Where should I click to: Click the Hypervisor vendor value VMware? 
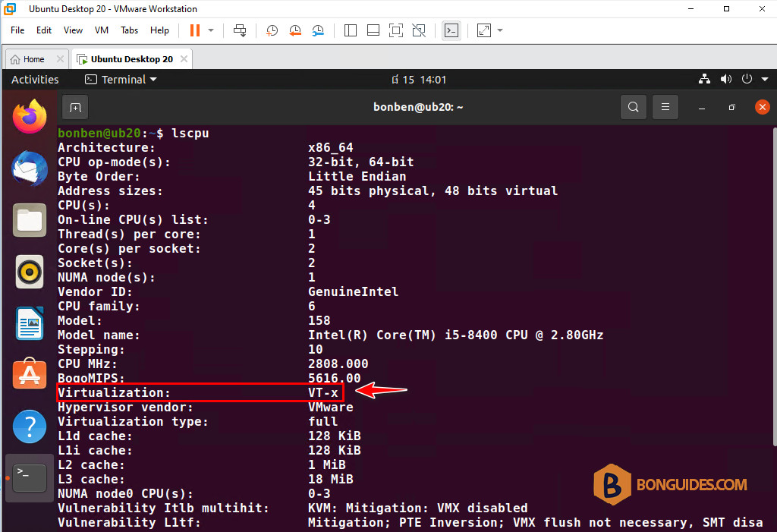[331, 407]
